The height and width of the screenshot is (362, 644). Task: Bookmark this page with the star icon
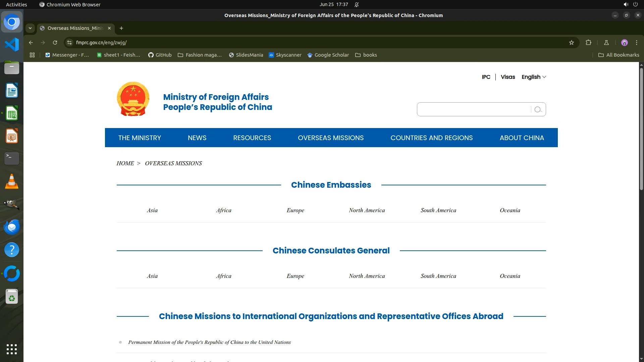tap(572, 43)
